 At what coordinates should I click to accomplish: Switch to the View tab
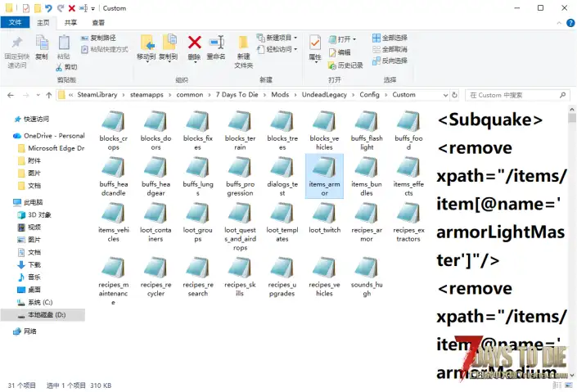[98, 23]
